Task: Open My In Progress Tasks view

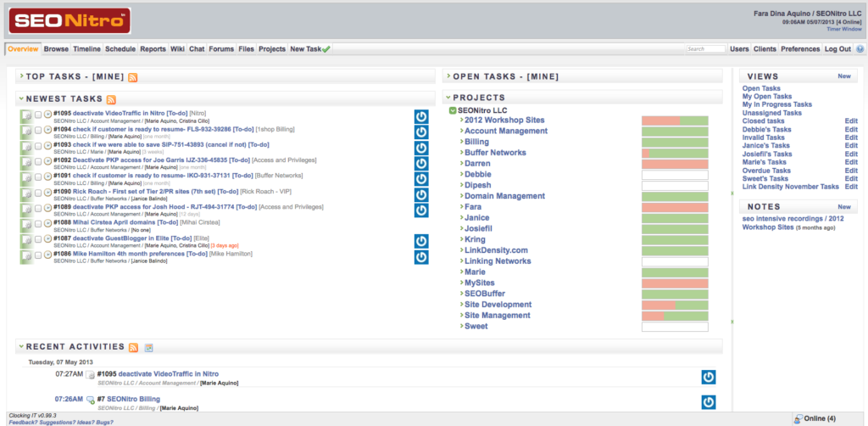Action: coord(776,104)
